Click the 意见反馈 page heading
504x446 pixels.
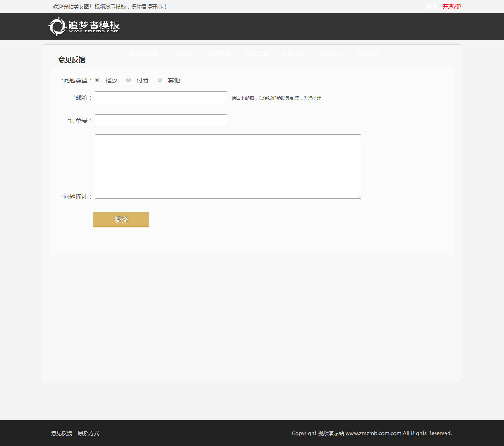72,60
